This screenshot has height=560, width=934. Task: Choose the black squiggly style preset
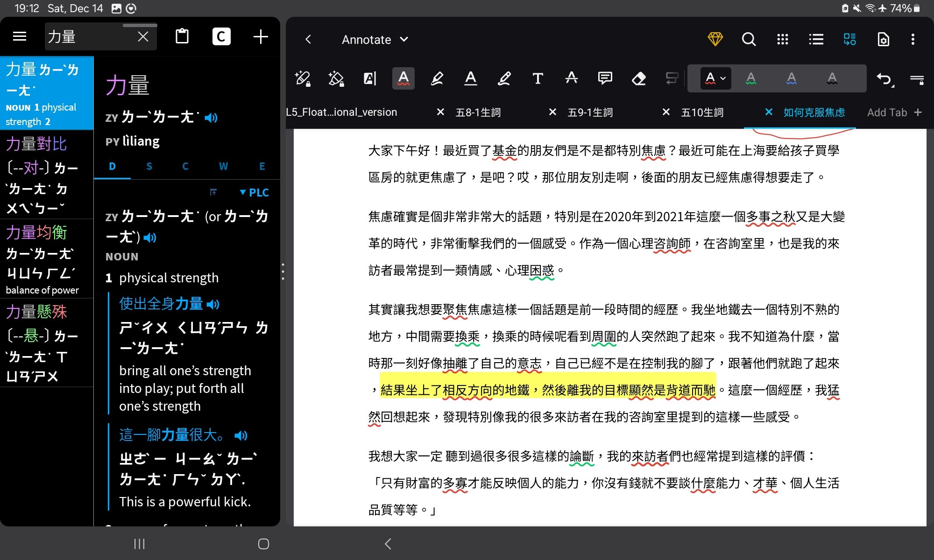click(832, 78)
